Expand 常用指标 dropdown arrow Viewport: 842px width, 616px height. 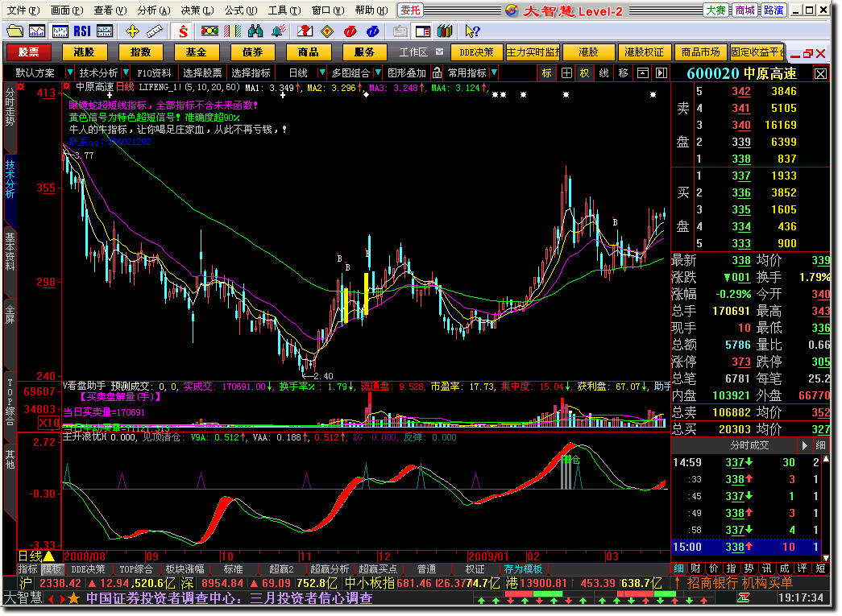tap(494, 72)
